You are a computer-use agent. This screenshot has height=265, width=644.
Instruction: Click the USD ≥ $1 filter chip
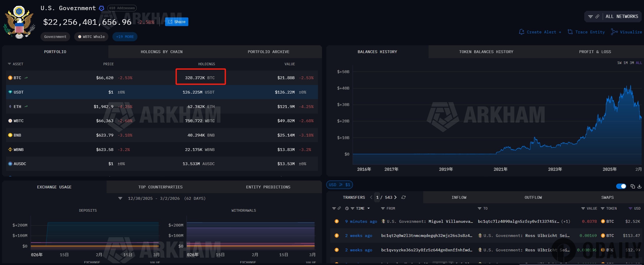[339, 185]
